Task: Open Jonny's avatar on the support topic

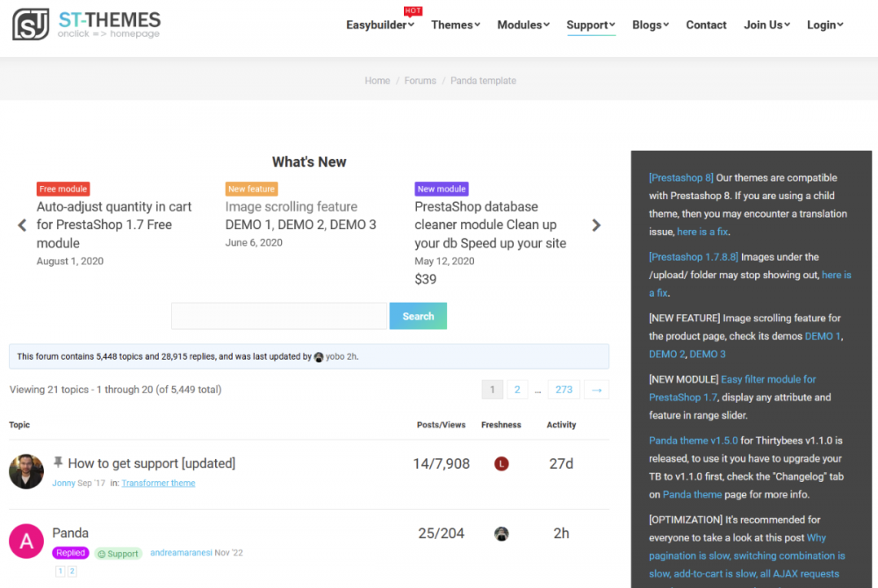Action: tap(26, 471)
